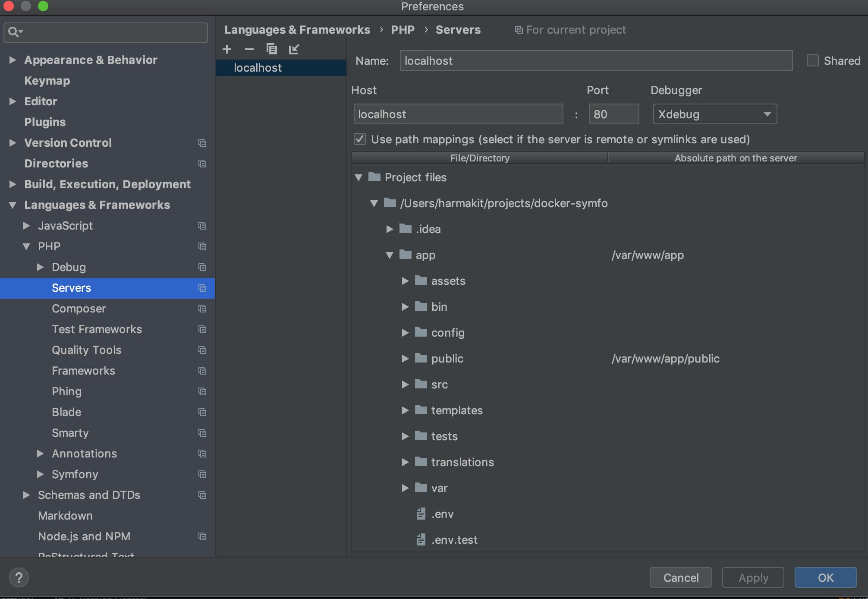Screen dimensions: 868x599
Task: Open the Quality Tools settings page
Action: [86, 350]
